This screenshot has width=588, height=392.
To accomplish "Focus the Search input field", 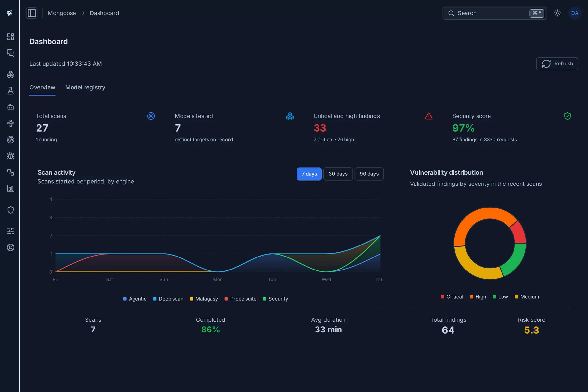I will click(494, 13).
